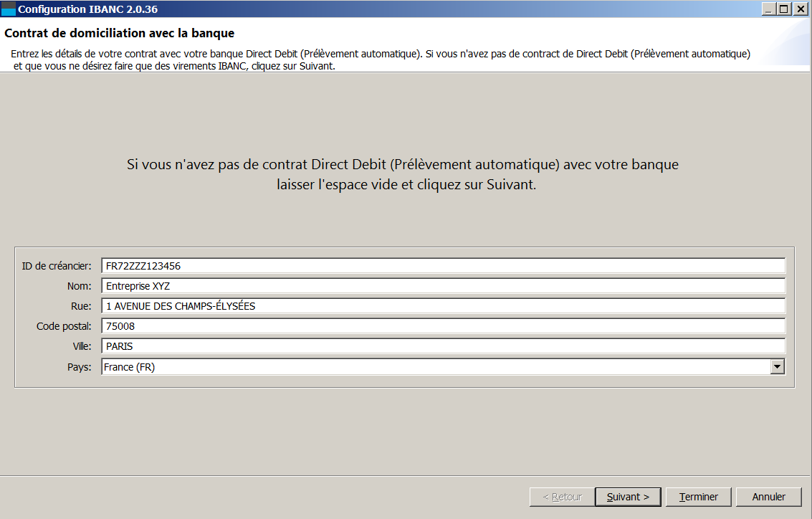Close the Configuration IBANC window
Viewport: 812px width, 519px height.
pyautogui.click(x=800, y=9)
